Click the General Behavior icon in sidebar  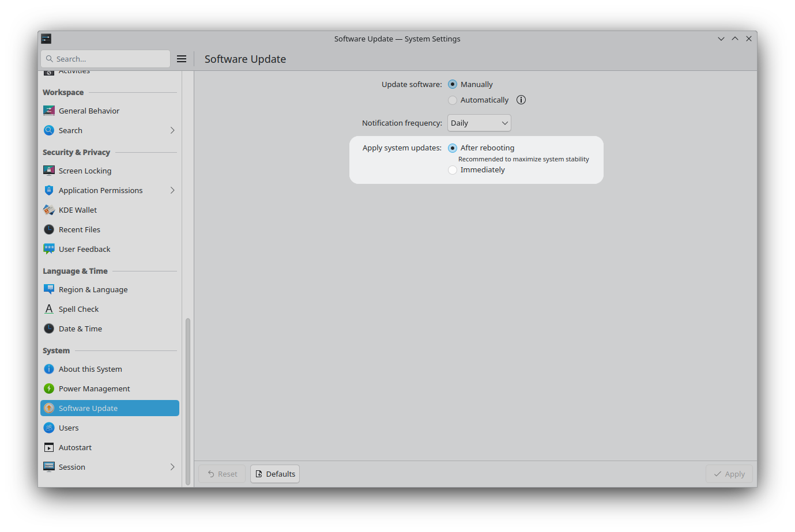tap(49, 111)
